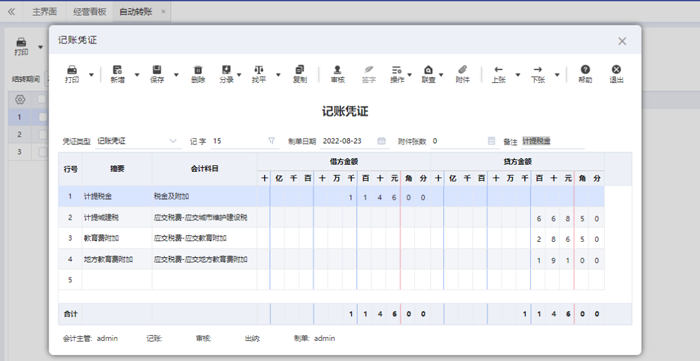
Task: Open dropdown arrow next to 保存
Action: tap(176, 75)
